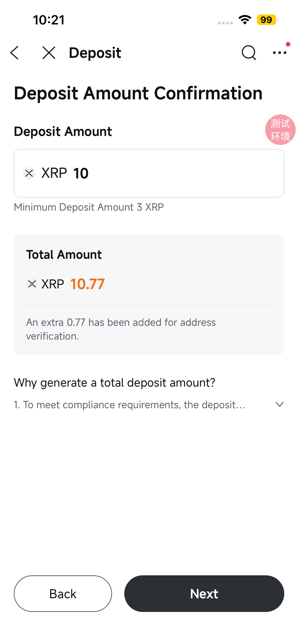Click the Next button
This screenshot has width=298, height=644.
coord(204,594)
